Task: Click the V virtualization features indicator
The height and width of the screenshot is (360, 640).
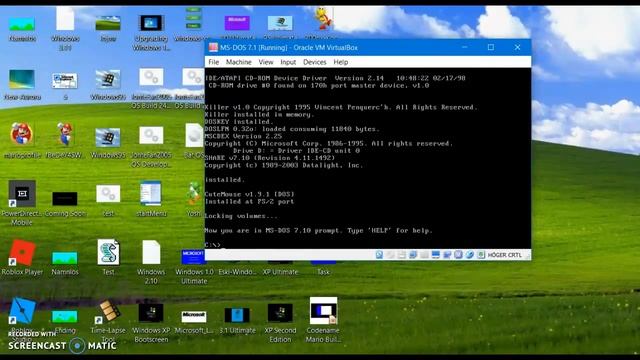Action: pyautogui.click(x=458, y=255)
